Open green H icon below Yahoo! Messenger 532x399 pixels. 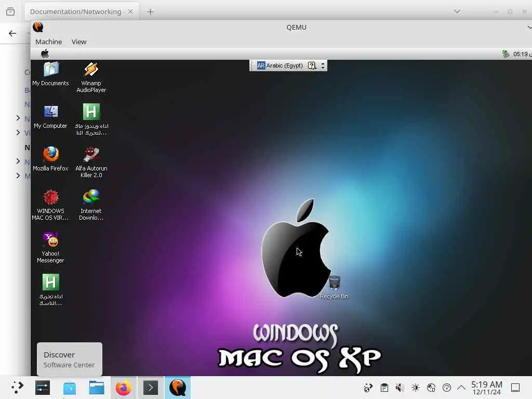(x=50, y=290)
